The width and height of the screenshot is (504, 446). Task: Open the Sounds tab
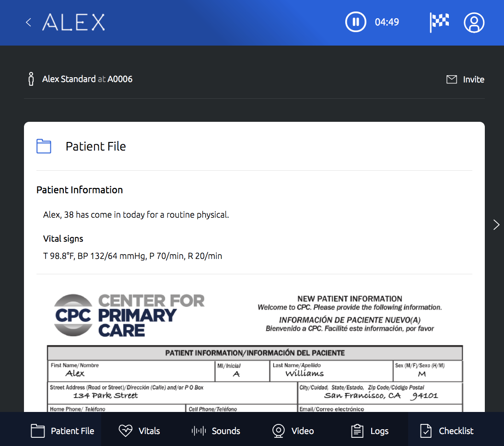point(216,431)
